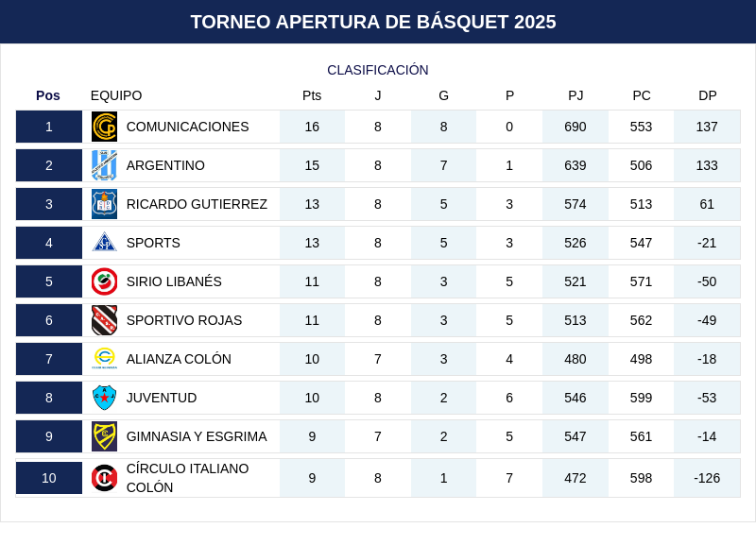756x545 pixels.
Task: Click the EQUIPO column header
Action: tap(116, 95)
